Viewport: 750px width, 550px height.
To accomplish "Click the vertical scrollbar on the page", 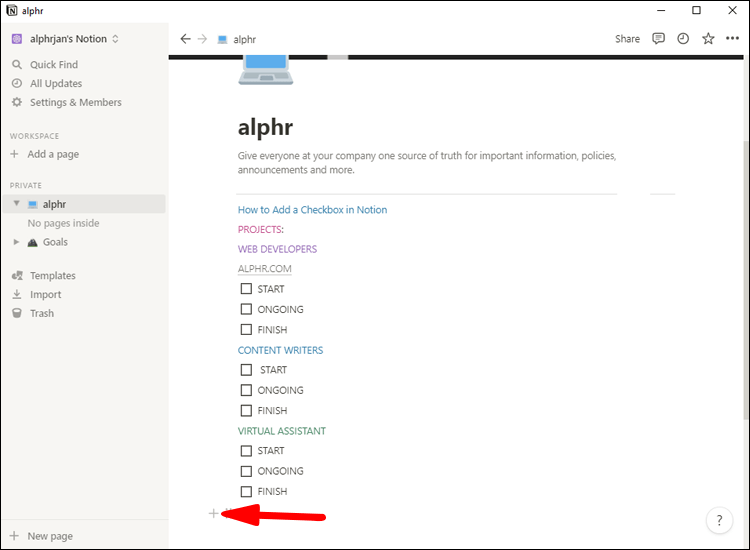I will point(744,280).
